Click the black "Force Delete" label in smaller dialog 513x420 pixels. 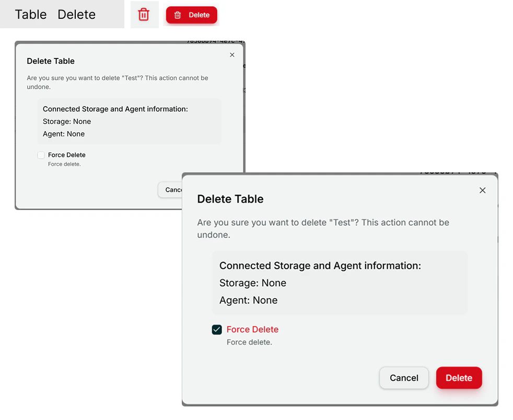pyautogui.click(x=67, y=155)
